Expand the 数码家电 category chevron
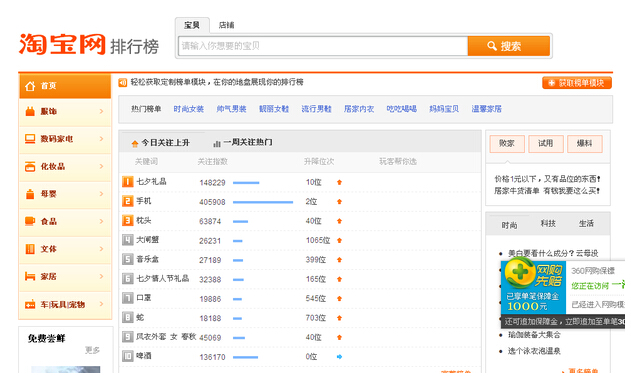 (101, 139)
